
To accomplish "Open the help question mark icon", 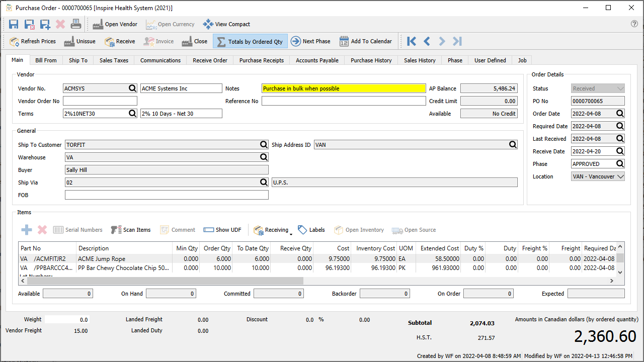I will [x=634, y=24].
